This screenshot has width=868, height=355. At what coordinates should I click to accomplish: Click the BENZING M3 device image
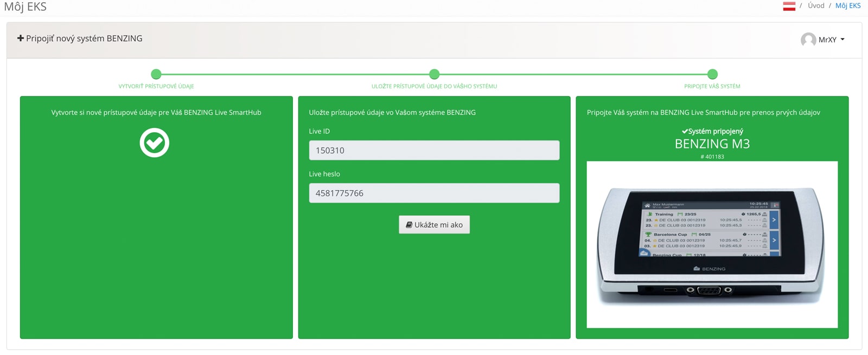click(712, 244)
